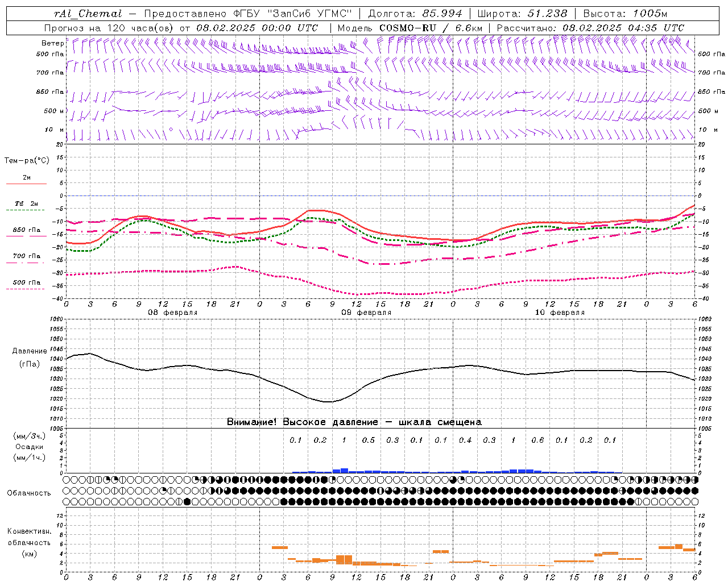The width and height of the screenshot is (728, 582).
Task: Click the blue 2м temperature legend line
Action: 26,184
